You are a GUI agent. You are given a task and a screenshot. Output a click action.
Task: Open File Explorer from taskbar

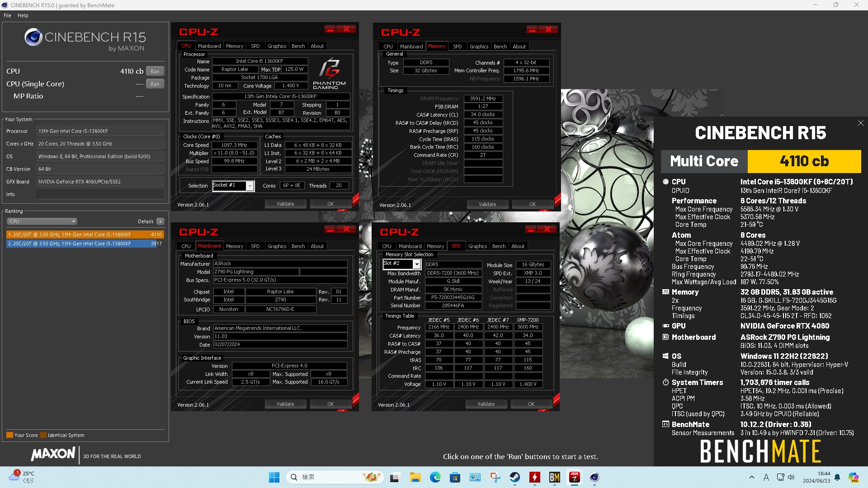(415, 477)
